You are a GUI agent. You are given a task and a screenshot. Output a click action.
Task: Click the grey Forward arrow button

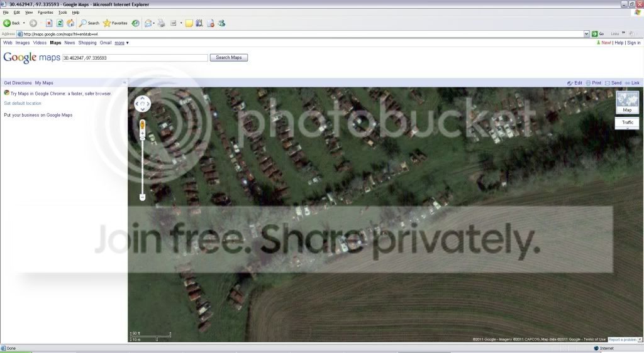pyautogui.click(x=33, y=23)
